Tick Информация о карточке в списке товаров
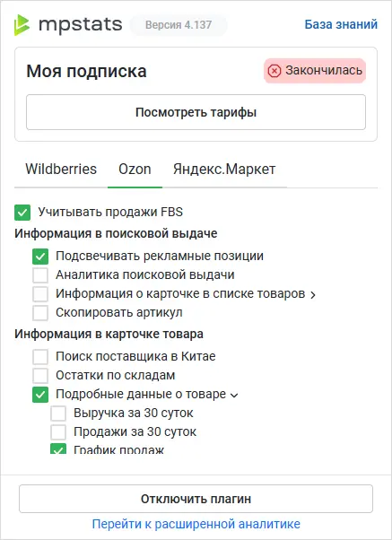Viewport: 392px width, 540px height. 40,294
